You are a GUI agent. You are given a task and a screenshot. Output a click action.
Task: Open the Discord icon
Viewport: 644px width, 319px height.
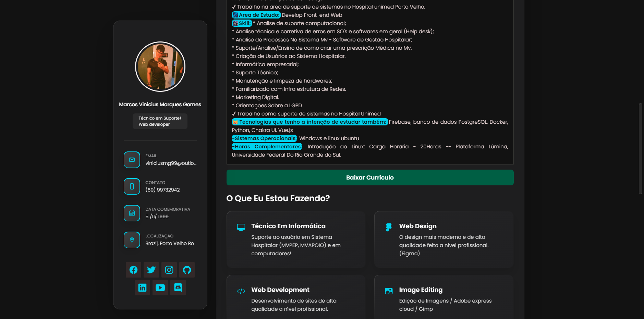[x=178, y=287]
